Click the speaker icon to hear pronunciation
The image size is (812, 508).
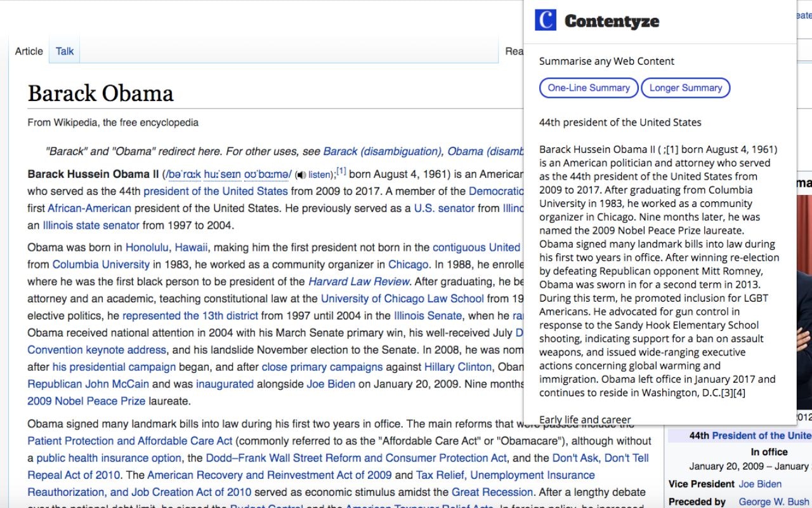click(x=301, y=174)
